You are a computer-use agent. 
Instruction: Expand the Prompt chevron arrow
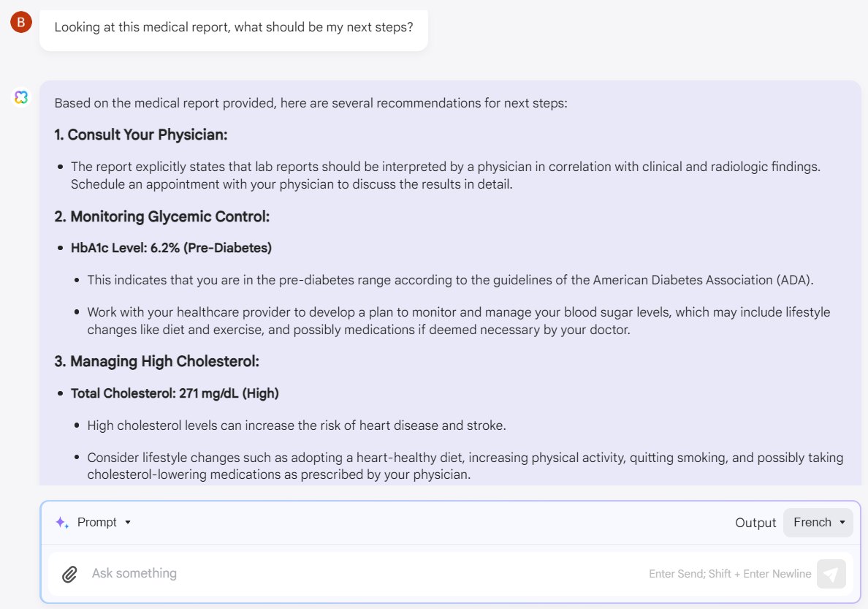tap(128, 522)
